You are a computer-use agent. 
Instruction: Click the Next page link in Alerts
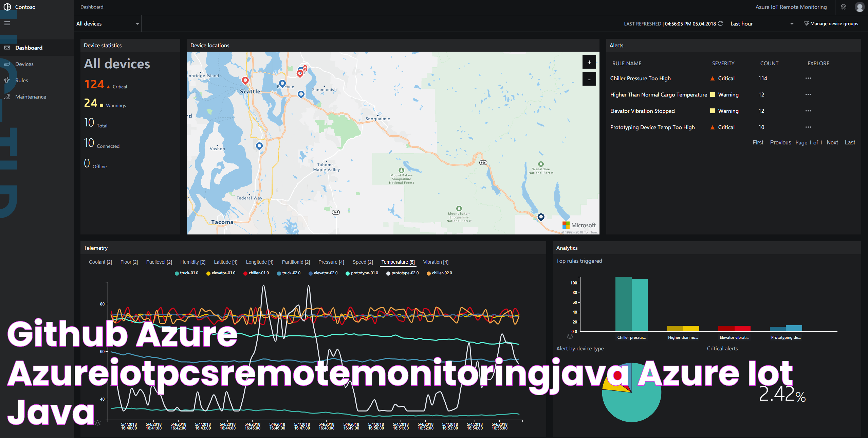[832, 142]
